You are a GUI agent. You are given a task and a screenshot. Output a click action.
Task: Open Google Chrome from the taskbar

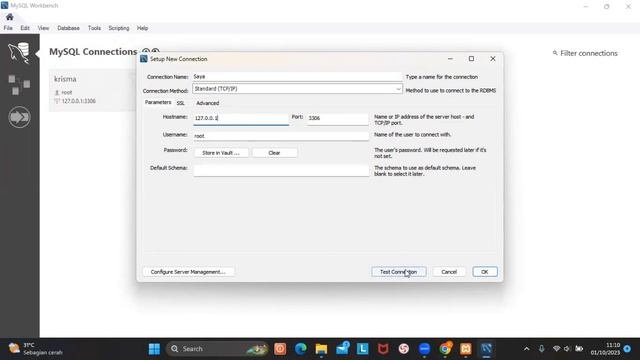coord(445,349)
